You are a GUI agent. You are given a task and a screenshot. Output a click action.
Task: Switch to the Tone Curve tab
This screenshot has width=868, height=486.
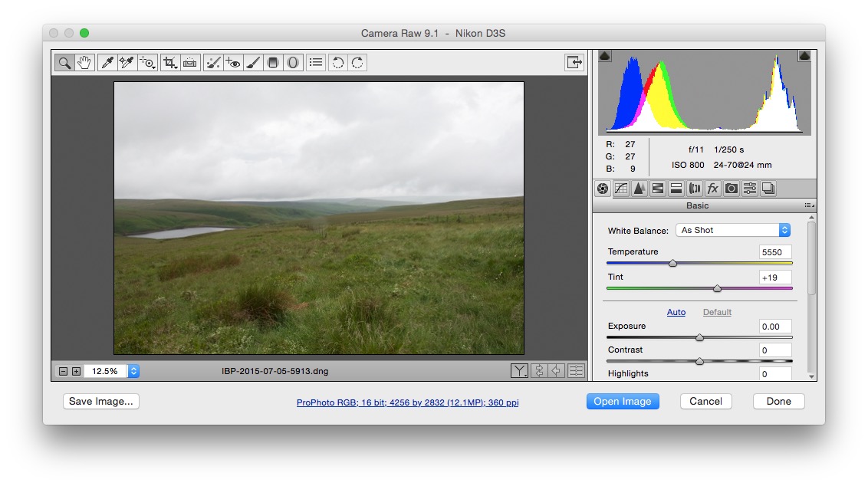[621, 189]
